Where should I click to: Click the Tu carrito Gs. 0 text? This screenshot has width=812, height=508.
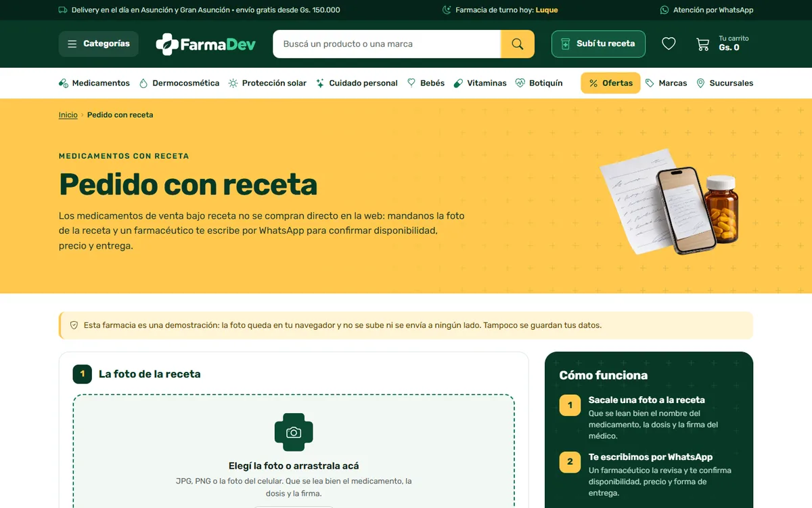pos(734,43)
